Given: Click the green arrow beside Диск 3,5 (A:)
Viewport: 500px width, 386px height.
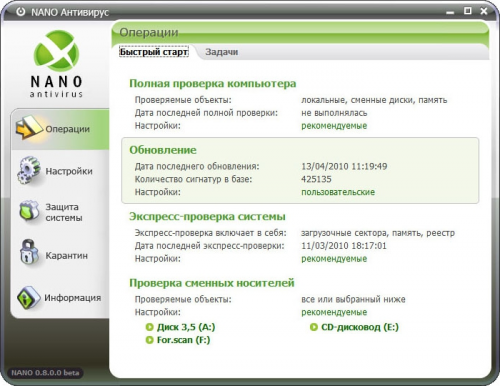Looking at the screenshot, I should [x=150, y=327].
